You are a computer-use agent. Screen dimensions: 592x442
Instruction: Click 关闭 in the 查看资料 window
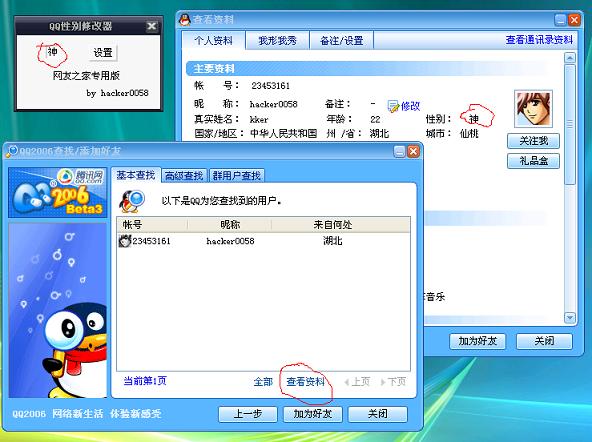pyautogui.click(x=544, y=341)
